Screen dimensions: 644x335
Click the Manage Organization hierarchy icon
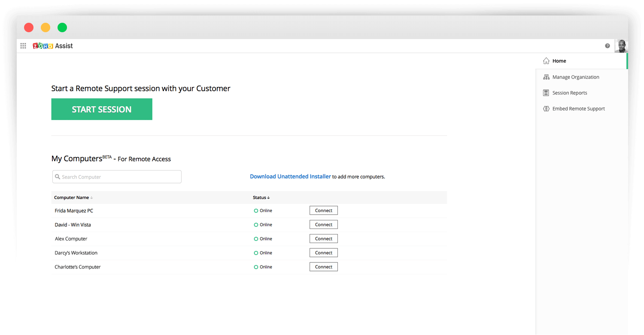click(x=546, y=77)
